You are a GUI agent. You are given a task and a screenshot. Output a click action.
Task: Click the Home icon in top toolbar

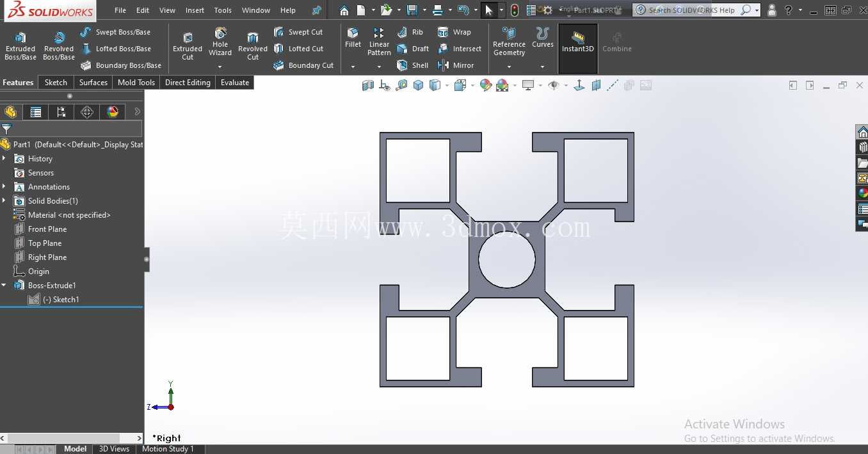[x=344, y=10]
